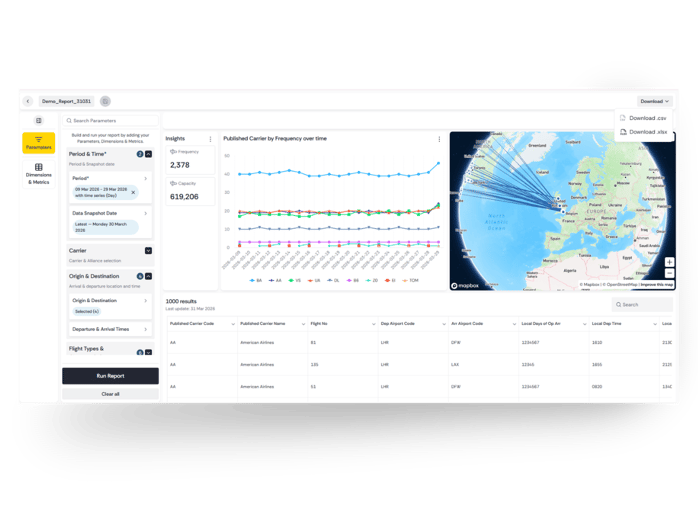The width and height of the screenshot is (698, 524).
Task: Remove the selected Period date range chip
Action: [x=133, y=192]
